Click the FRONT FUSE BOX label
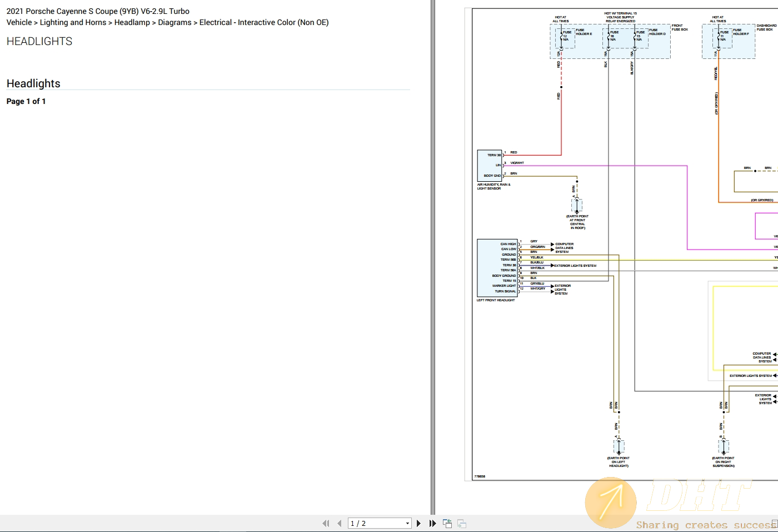 click(x=680, y=28)
